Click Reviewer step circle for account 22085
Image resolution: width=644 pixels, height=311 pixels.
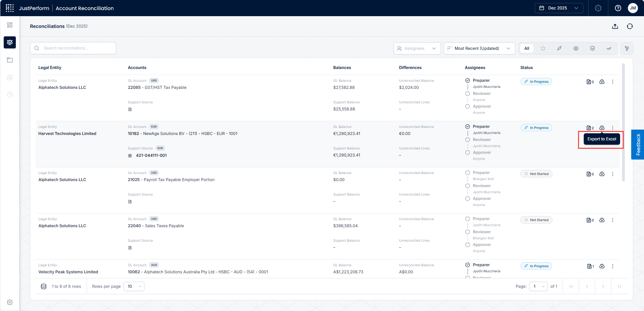click(x=468, y=94)
